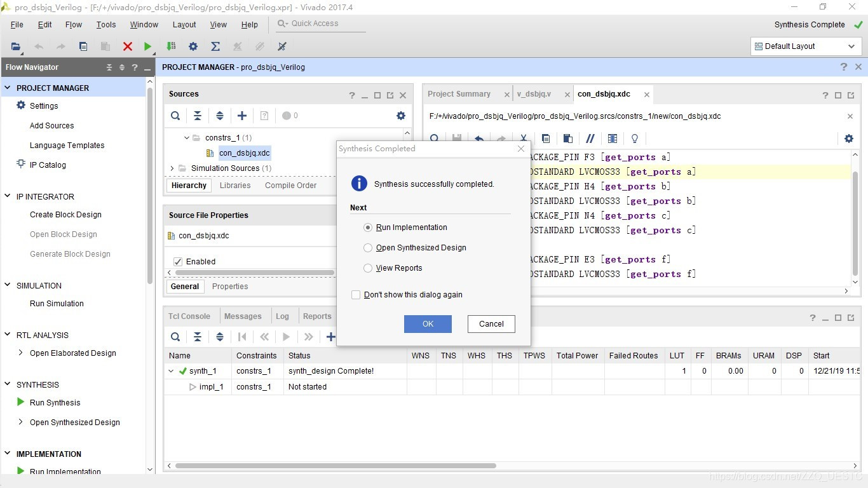Screen dimensions: 868x488
Task: Toggle the Enabled checkbox in properties
Action: click(x=178, y=261)
